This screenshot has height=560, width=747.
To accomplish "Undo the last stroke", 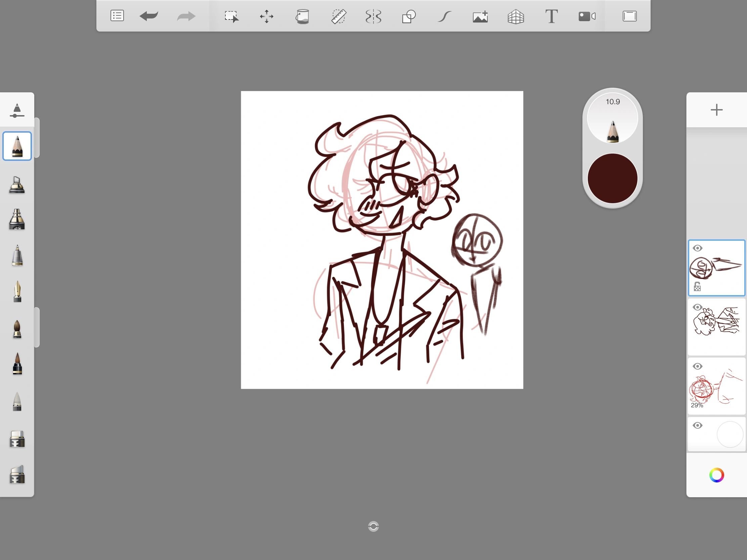I will click(x=149, y=16).
